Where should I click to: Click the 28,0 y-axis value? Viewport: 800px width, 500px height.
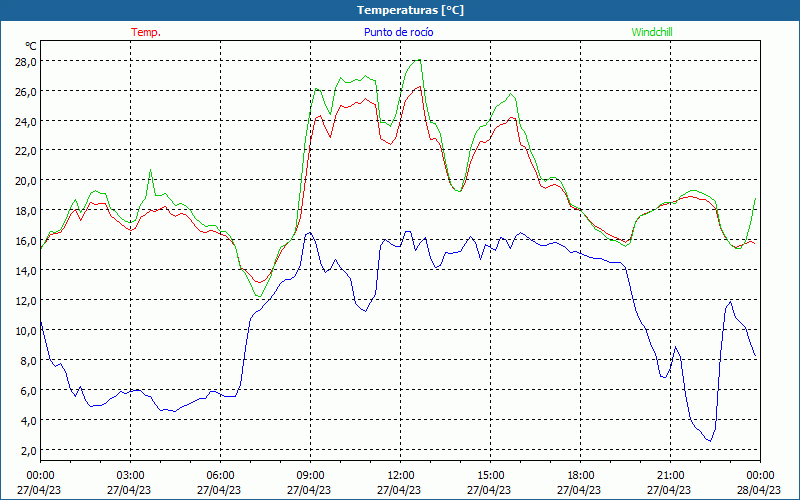click(x=25, y=61)
